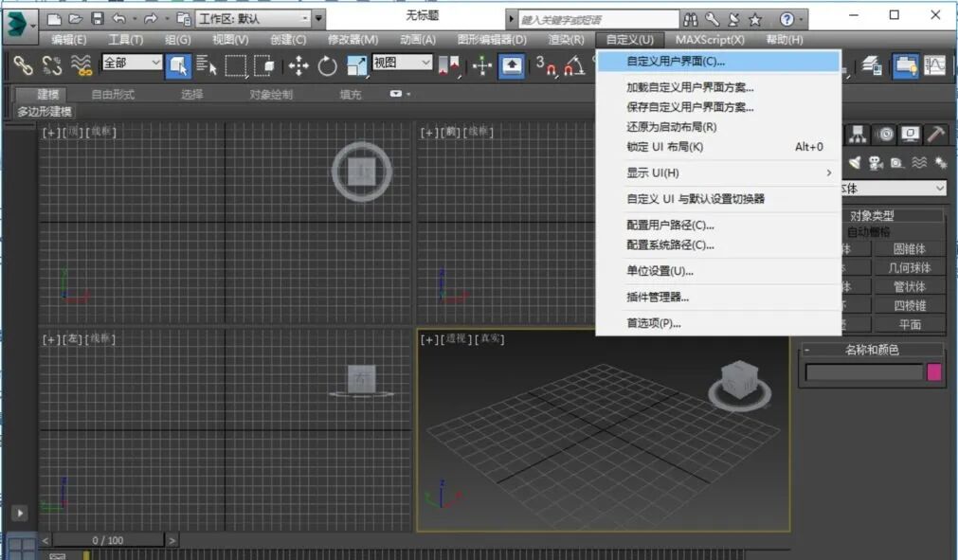Image resolution: width=958 pixels, height=560 pixels.
Task: Click the Use Pivot Point Center icon
Action: [x=449, y=64]
